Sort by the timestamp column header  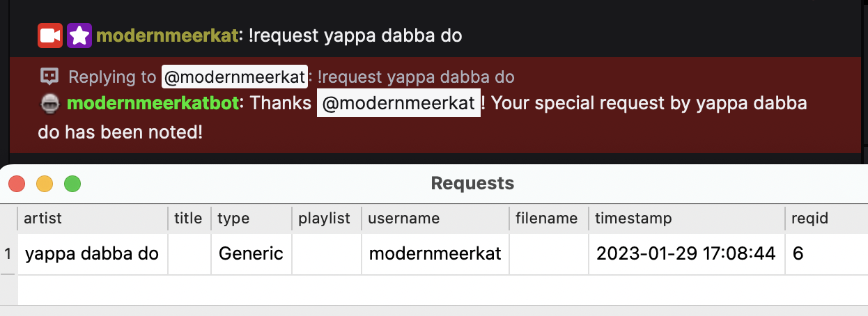click(685, 219)
